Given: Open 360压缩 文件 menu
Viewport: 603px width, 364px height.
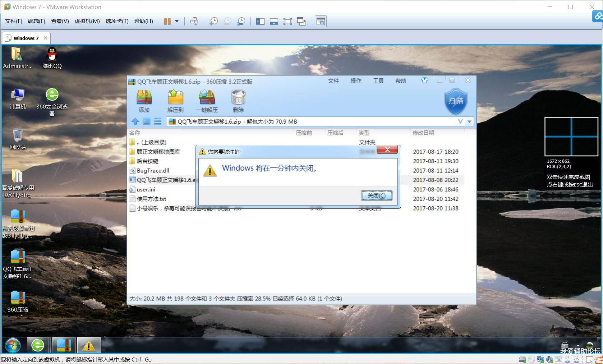Looking at the screenshot, I should (x=333, y=81).
